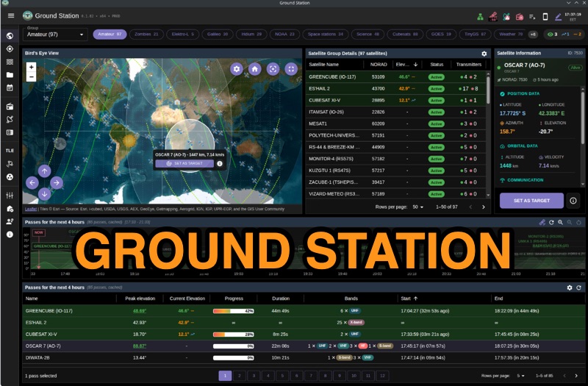
Task: Refresh the passes table with reload icon
Action: tap(578, 287)
